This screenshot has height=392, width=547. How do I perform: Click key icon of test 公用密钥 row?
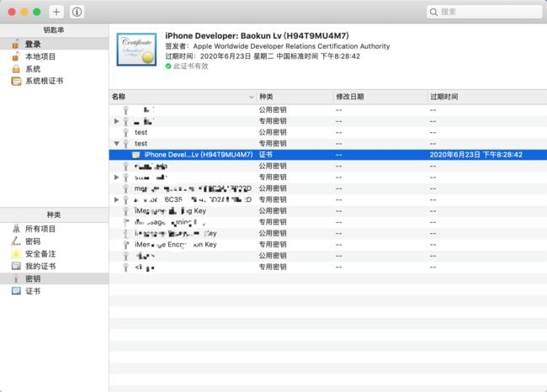(126, 133)
